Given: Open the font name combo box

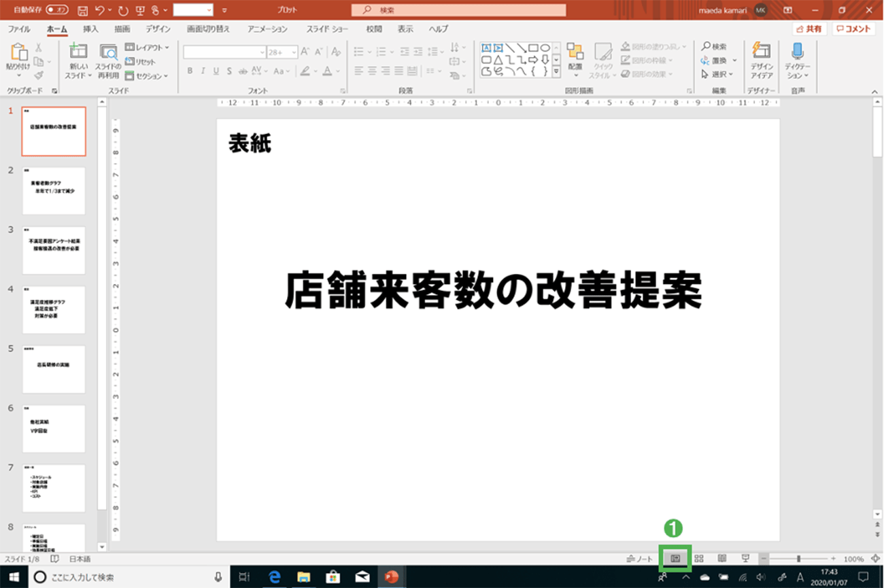Looking at the screenshot, I should 224,52.
